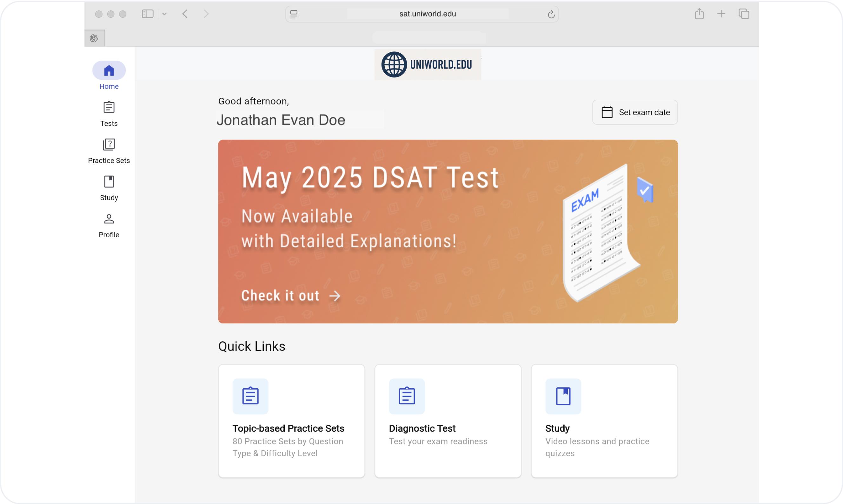Click the calendar Set exam date button
The height and width of the screenshot is (504, 843).
click(x=634, y=112)
